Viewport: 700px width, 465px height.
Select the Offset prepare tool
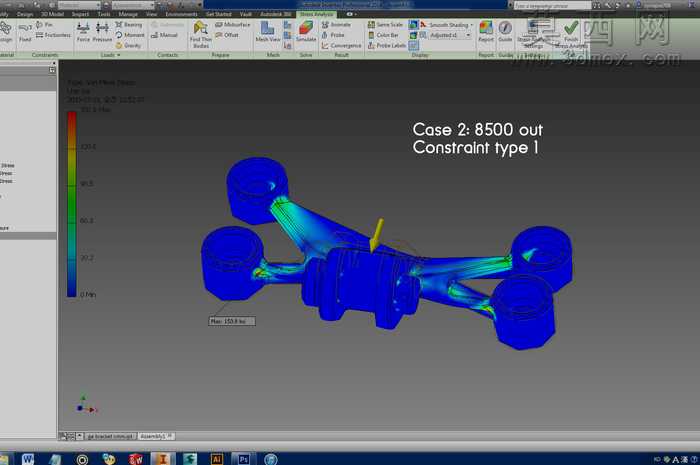(227, 35)
